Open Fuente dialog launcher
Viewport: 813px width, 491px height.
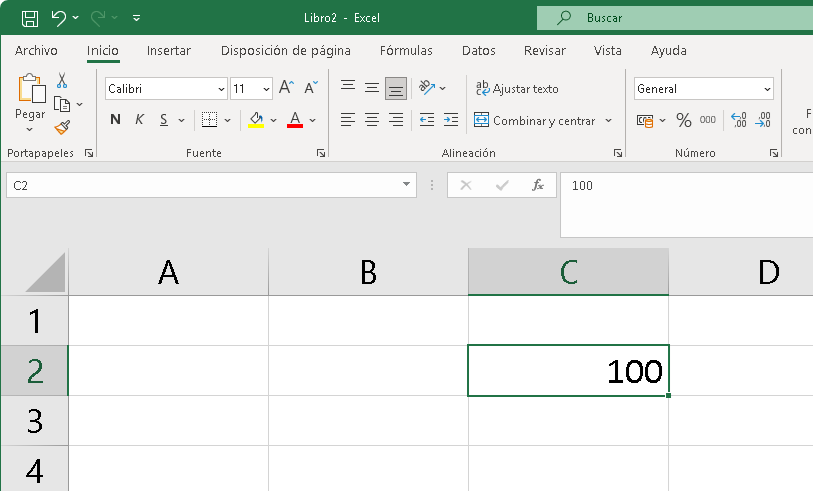321,153
